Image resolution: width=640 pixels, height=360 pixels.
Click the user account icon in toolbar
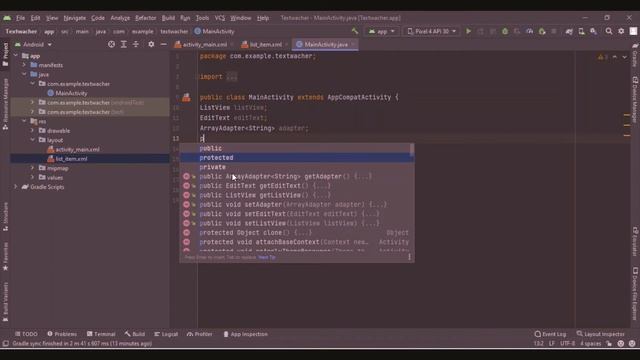coord(633,31)
